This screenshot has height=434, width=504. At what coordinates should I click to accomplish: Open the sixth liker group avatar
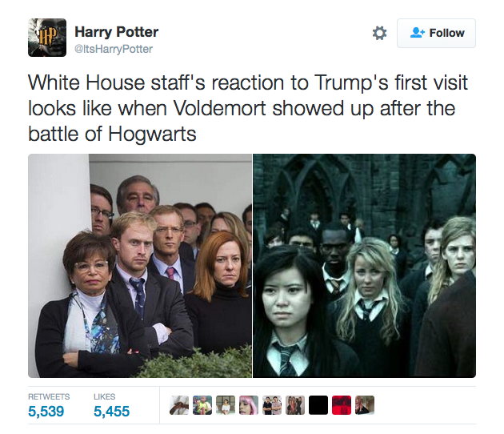[x=295, y=405]
